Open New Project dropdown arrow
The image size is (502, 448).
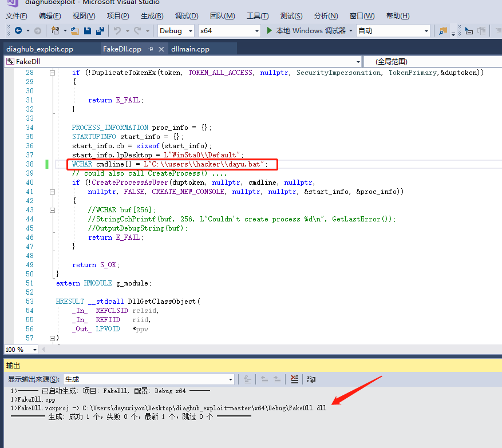(65, 31)
